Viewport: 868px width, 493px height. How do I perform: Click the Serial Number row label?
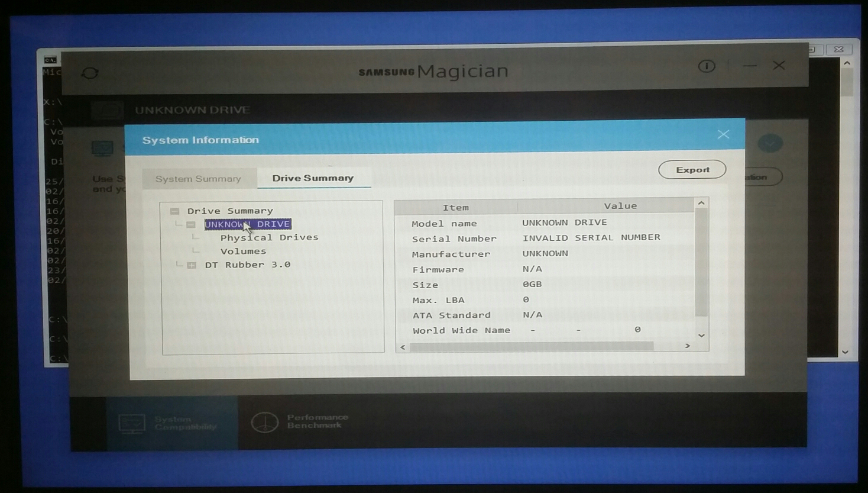[454, 239]
